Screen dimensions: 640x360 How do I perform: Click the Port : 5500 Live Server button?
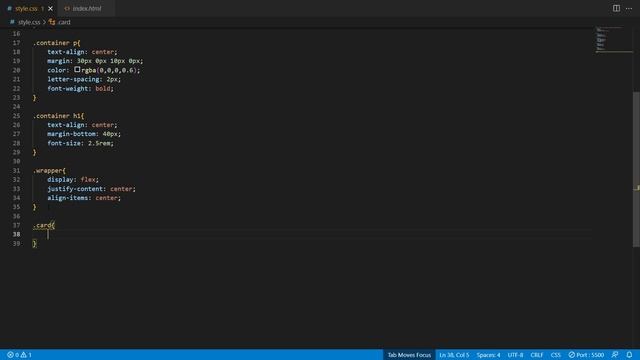pyautogui.click(x=586, y=355)
